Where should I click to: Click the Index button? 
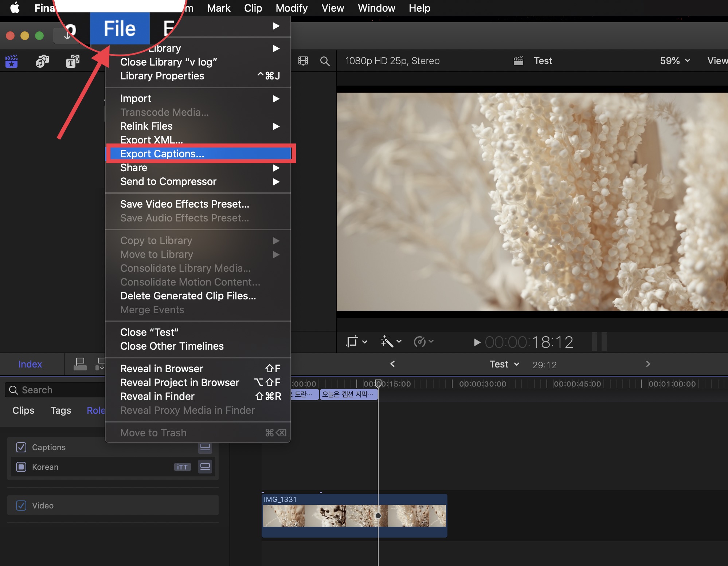coord(30,364)
